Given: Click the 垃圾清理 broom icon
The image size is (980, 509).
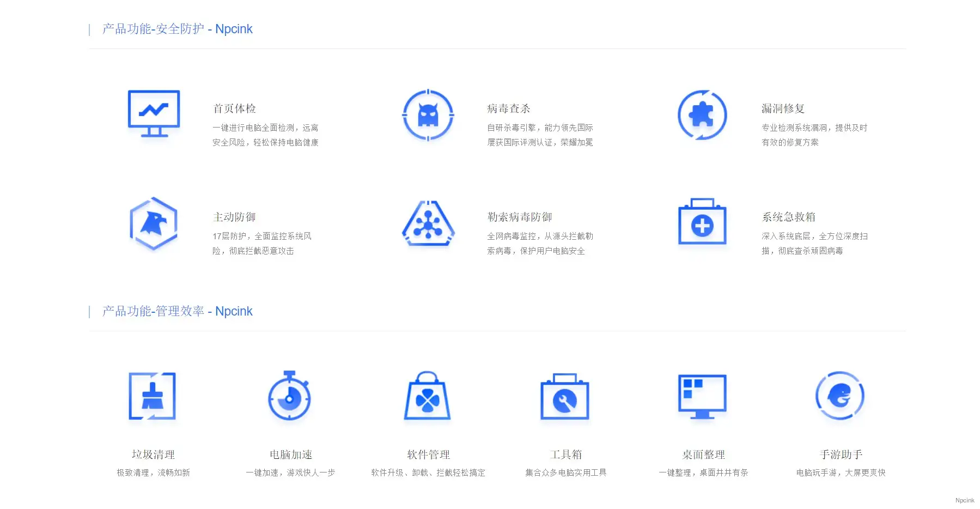Looking at the screenshot, I should pyautogui.click(x=153, y=396).
